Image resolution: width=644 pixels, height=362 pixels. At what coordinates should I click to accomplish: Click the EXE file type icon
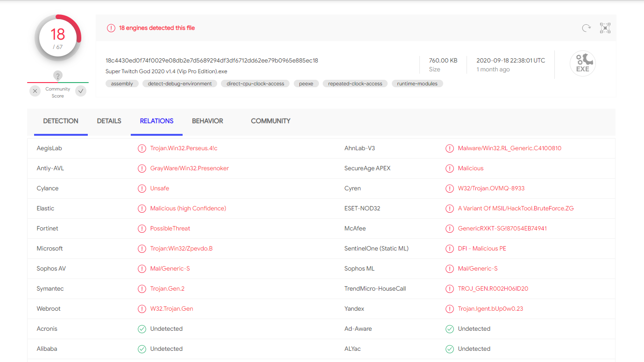click(582, 63)
